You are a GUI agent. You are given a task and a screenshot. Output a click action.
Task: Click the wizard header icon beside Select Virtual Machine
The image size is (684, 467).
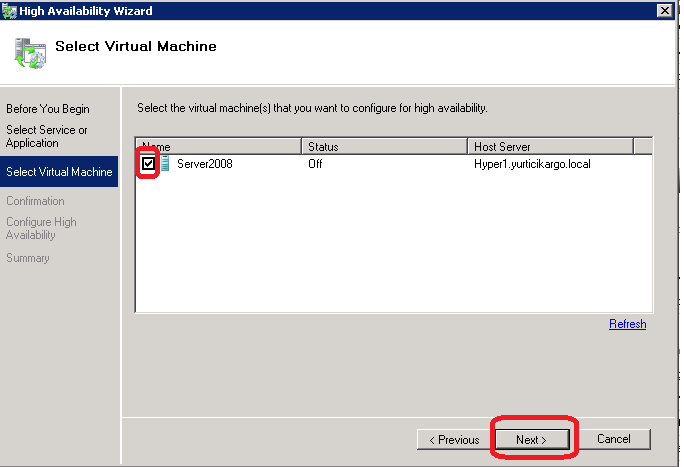coord(30,52)
